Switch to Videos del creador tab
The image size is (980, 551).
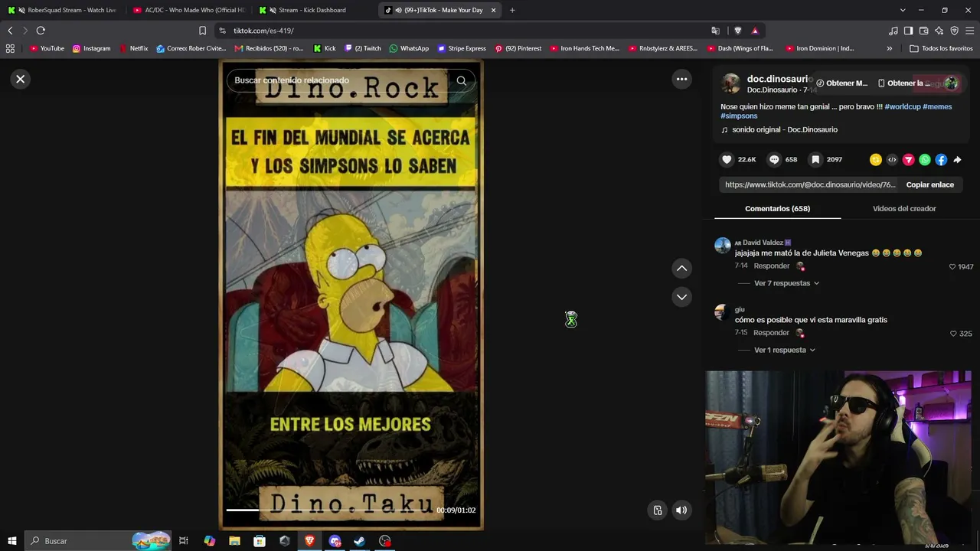coord(904,208)
